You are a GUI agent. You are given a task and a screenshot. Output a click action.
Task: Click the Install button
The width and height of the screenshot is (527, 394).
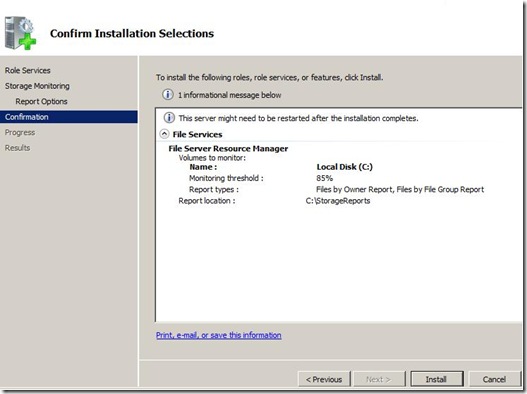click(437, 379)
